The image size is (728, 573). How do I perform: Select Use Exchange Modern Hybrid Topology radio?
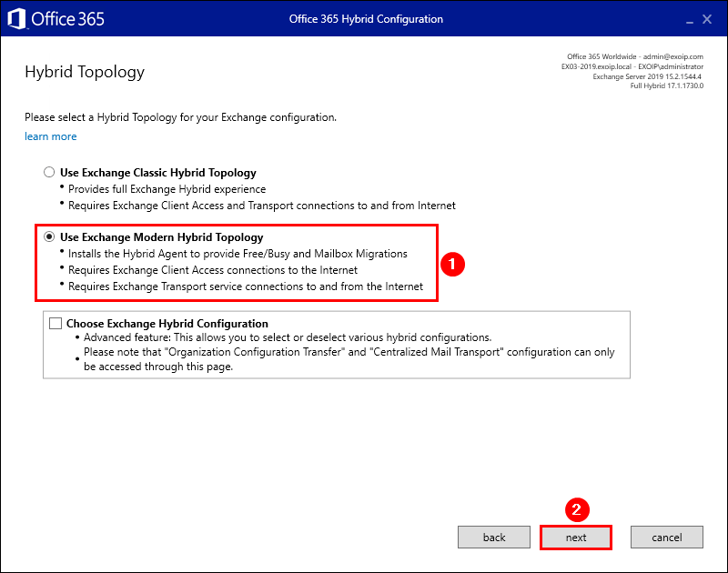click(x=49, y=236)
